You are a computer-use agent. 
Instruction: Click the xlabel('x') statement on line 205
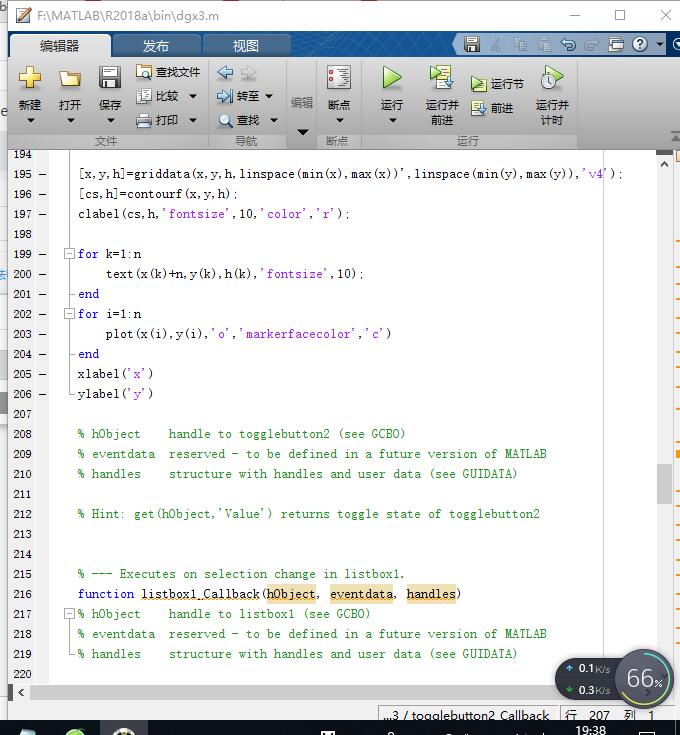[115, 374]
